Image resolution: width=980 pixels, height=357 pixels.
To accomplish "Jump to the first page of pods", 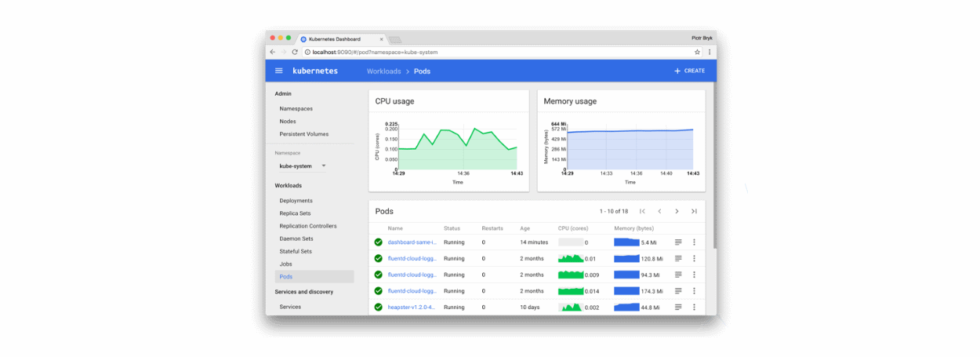I will [x=643, y=211].
